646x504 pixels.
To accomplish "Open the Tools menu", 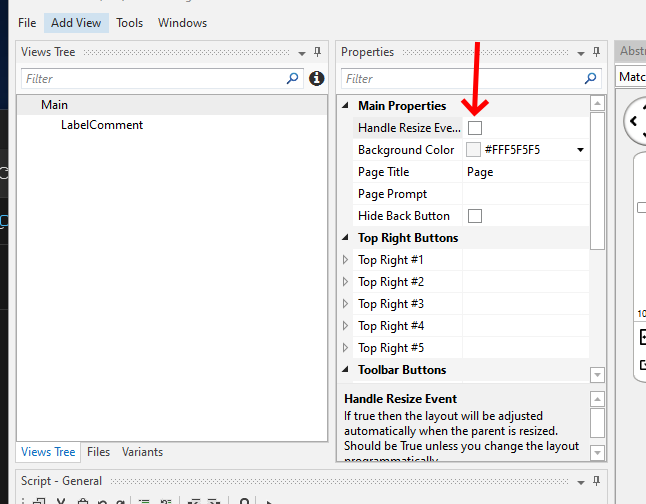I will point(129,23).
